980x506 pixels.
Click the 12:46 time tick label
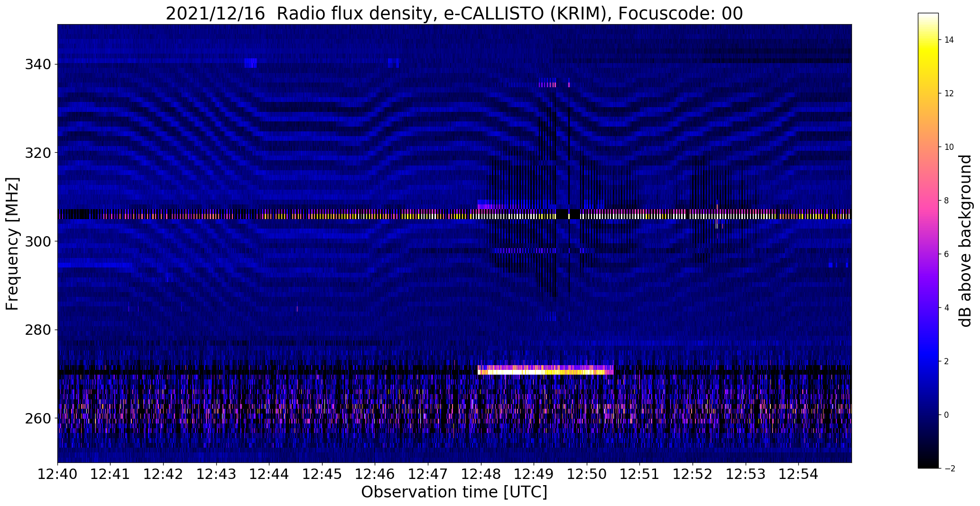tap(375, 474)
